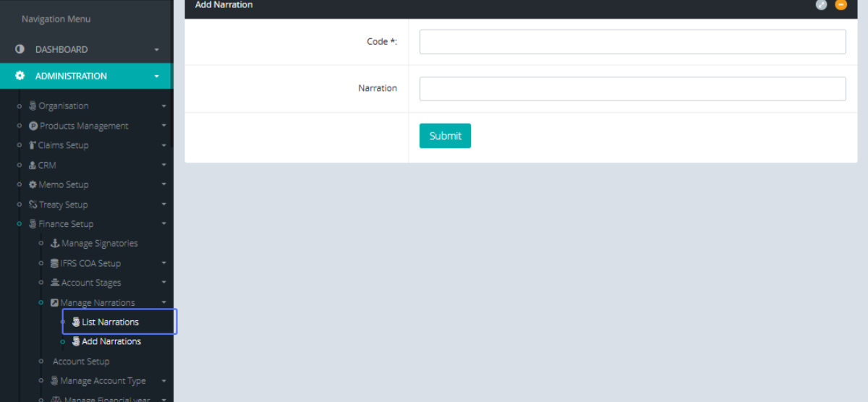Click into the Narration text field
868x402 pixels.
click(x=632, y=89)
